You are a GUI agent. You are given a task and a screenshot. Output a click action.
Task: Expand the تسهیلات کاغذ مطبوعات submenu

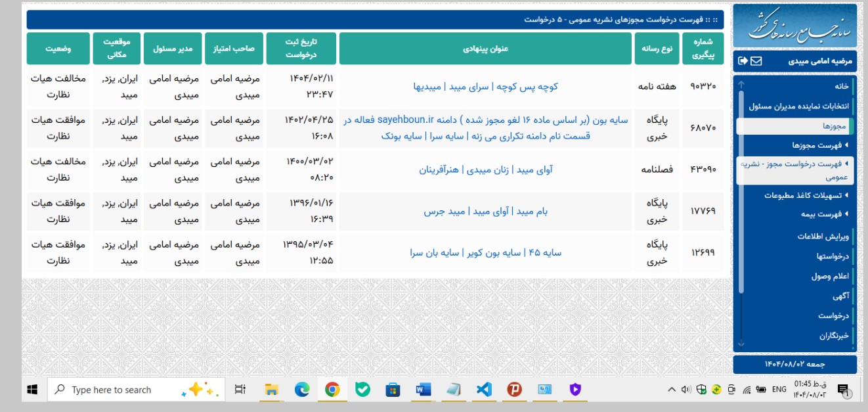click(x=806, y=195)
